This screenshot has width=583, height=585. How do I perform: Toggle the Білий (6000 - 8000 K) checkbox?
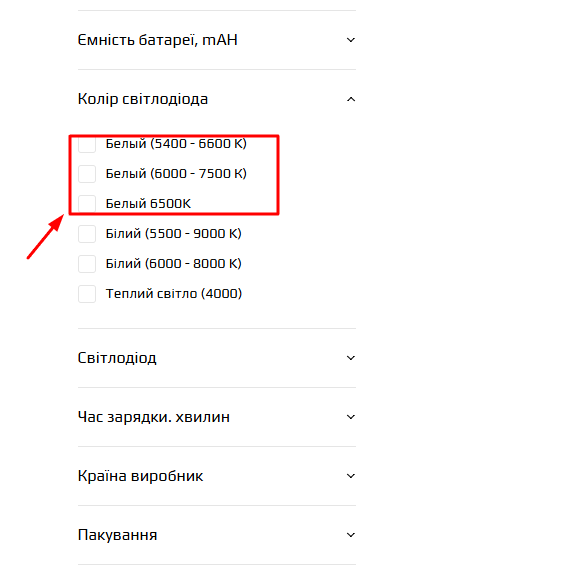pyautogui.click(x=87, y=264)
